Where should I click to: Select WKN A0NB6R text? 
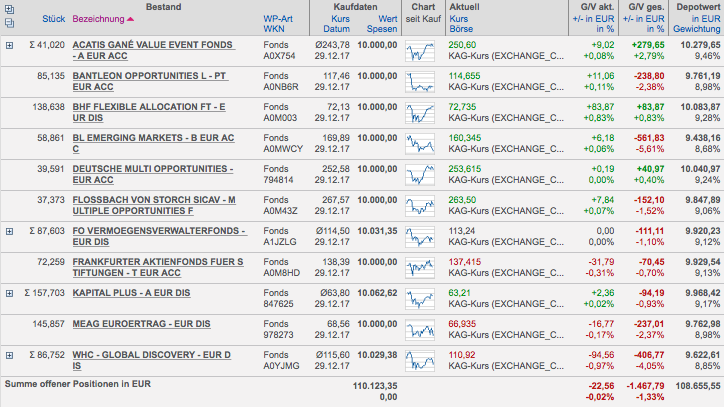pyautogui.click(x=281, y=87)
